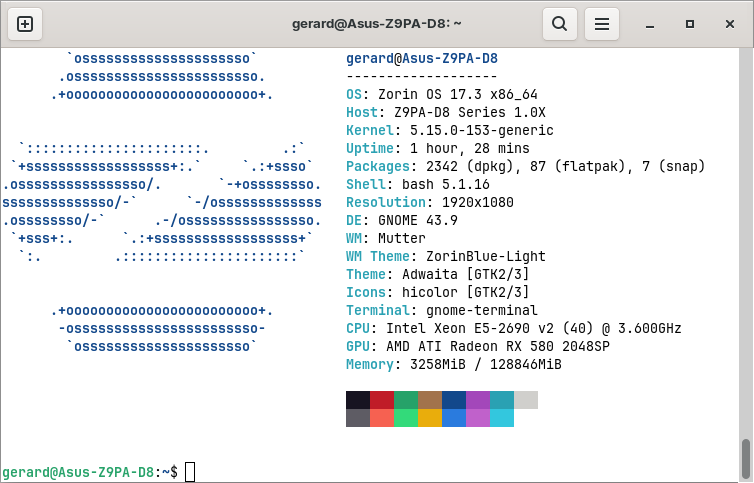Click the window title gerard@Asus-Z9PA-D8
The image size is (754, 483).
coord(376,23)
